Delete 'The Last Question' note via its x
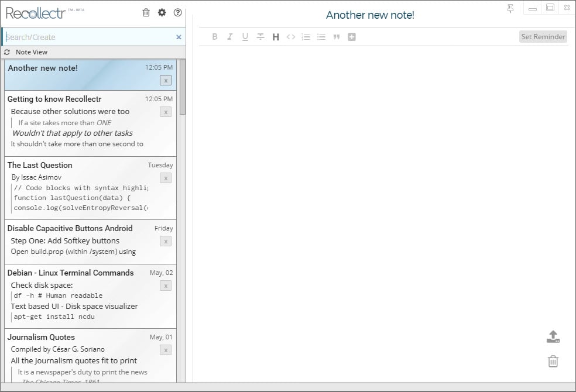Viewport: 576px width, 392px height. (x=166, y=178)
